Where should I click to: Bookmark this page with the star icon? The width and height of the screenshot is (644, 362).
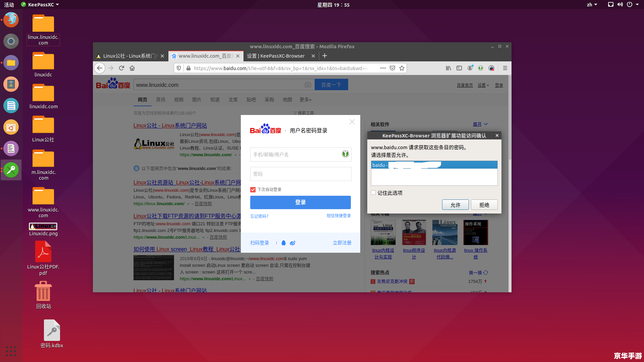point(402,68)
